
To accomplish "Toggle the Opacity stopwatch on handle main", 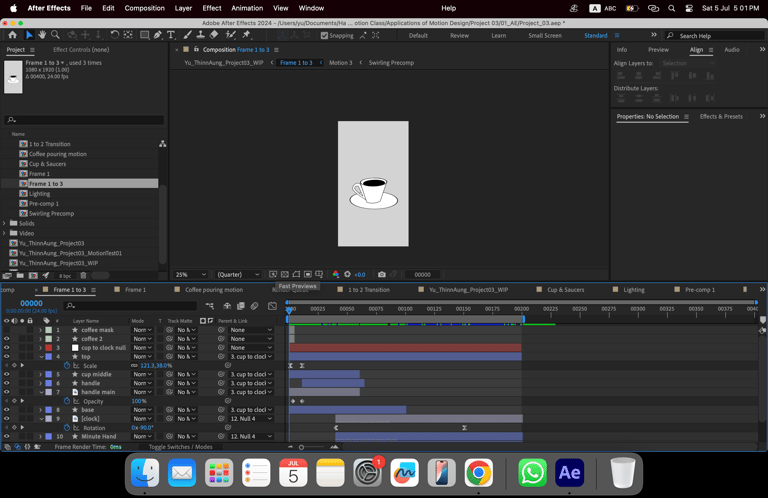I will click(67, 401).
